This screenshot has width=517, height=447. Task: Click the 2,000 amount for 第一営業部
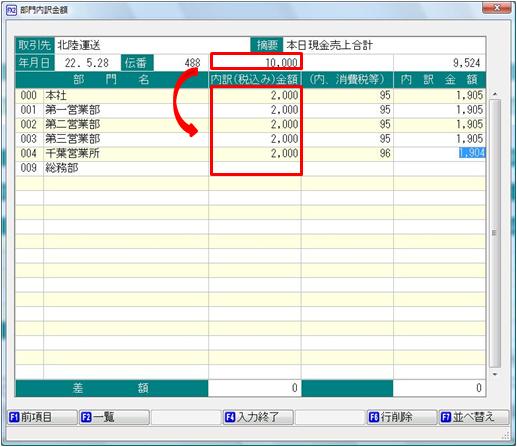tap(255, 110)
